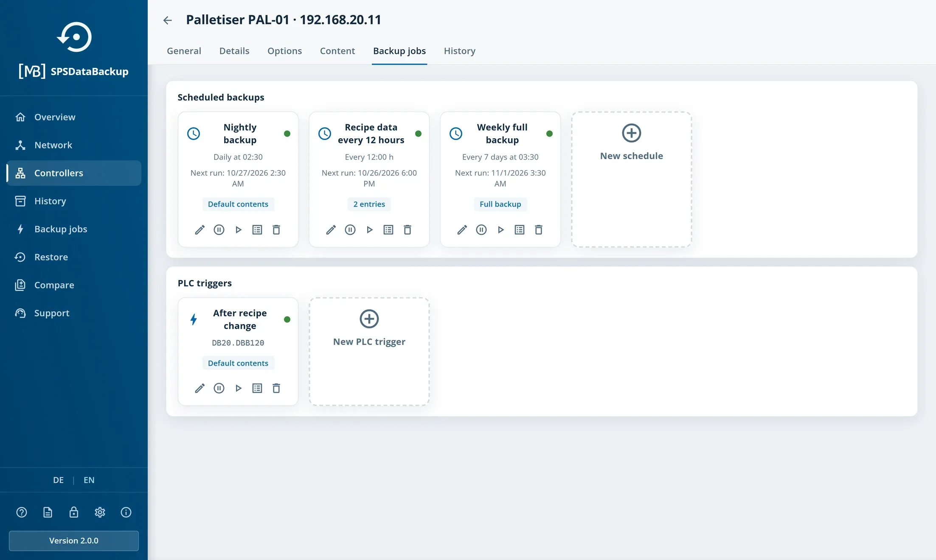Pause the Nightly backup job
The image size is (936, 560).
pos(219,230)
